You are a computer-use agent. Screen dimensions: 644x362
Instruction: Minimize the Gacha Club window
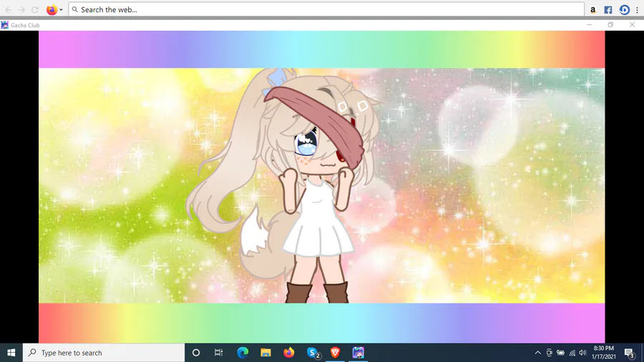point(590,25)
